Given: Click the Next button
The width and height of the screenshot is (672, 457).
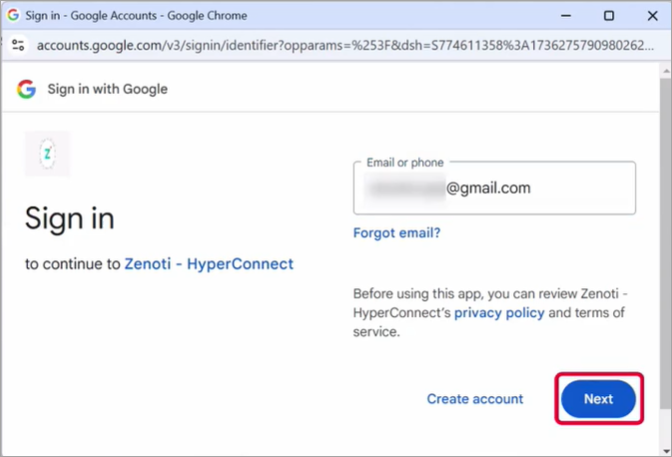Looking at the screenshot, I should click(x=598, y=399).
